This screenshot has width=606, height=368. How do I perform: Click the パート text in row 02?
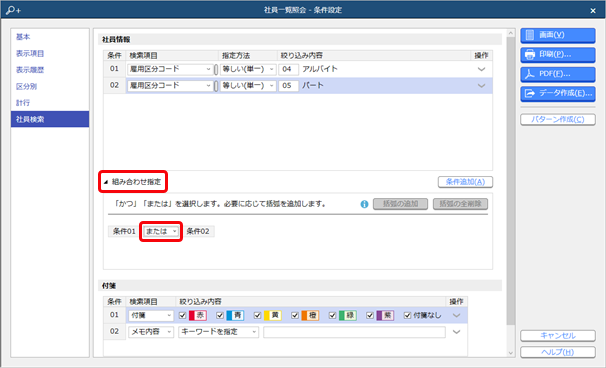313,85
